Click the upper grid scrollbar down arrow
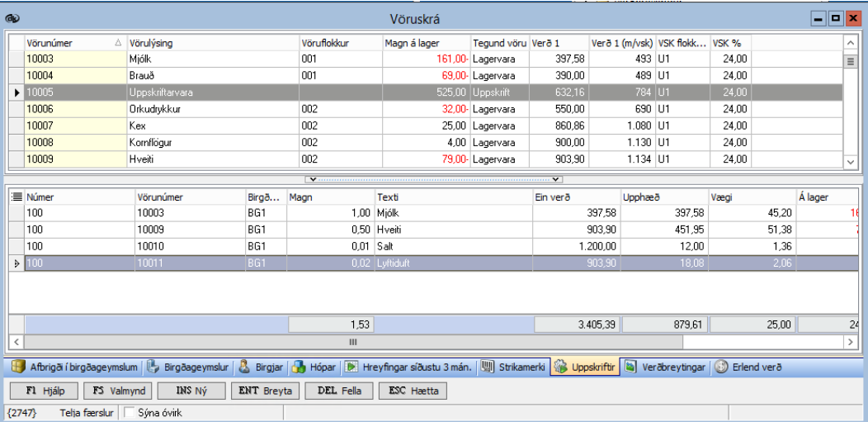This screenshot has width=868, height=422. (851, 163)
